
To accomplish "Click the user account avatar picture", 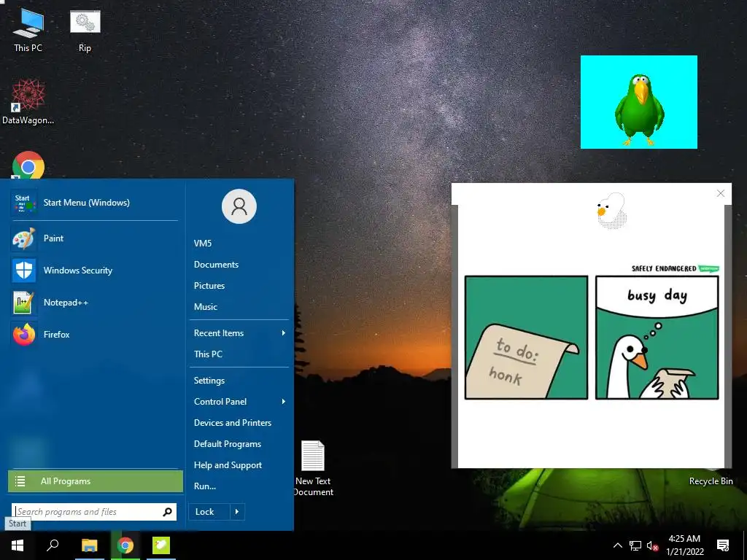I will tap(239, 206).
